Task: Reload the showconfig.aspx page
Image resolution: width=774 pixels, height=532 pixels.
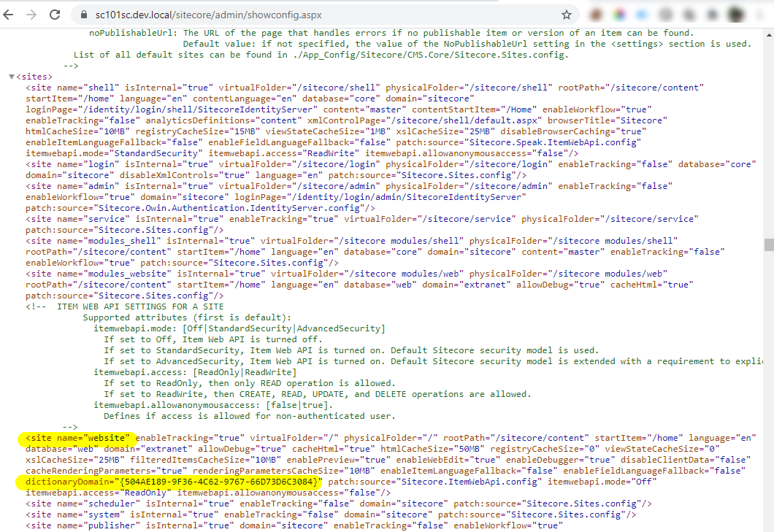Action: point(54,15)
